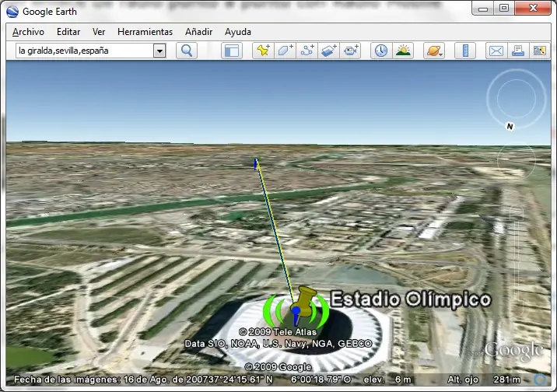Click the magnifier search button

(187, 51)
